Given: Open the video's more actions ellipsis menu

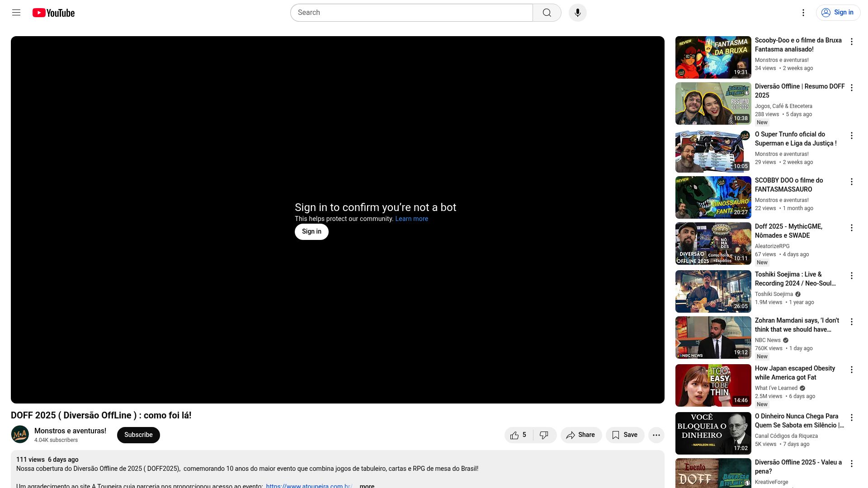Looking at the screenshot, I should click(x=656, y=435).
